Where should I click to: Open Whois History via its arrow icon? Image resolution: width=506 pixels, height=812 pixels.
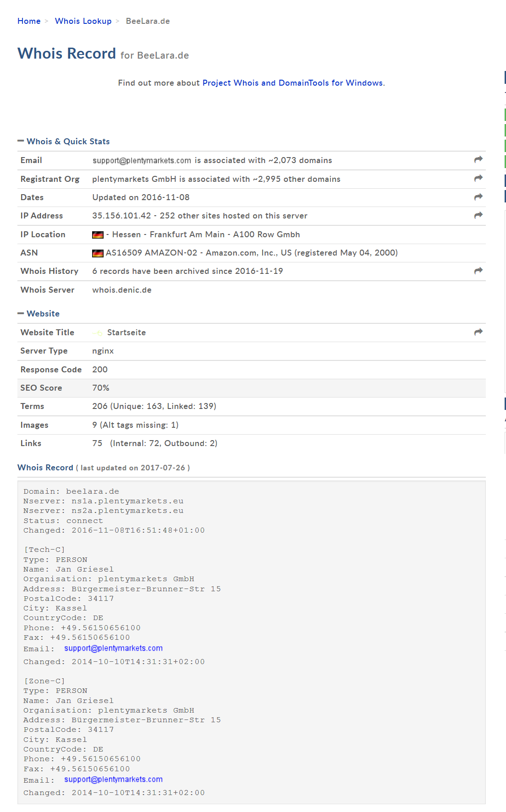[478, 271]
